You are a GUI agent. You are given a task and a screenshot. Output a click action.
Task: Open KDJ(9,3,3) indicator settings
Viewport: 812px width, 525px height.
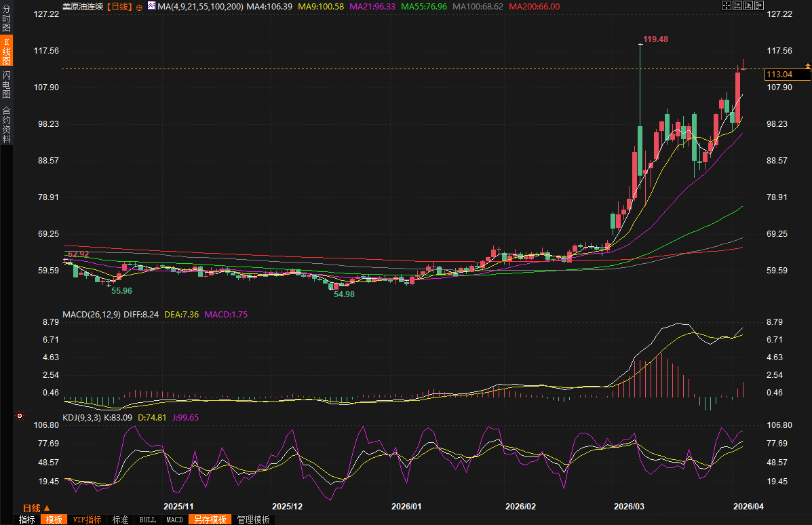[x=82, y=417]
